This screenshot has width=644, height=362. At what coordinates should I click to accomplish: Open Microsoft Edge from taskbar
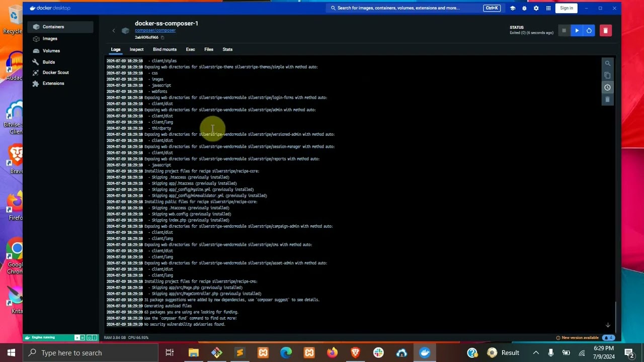(x=286, y=353)
